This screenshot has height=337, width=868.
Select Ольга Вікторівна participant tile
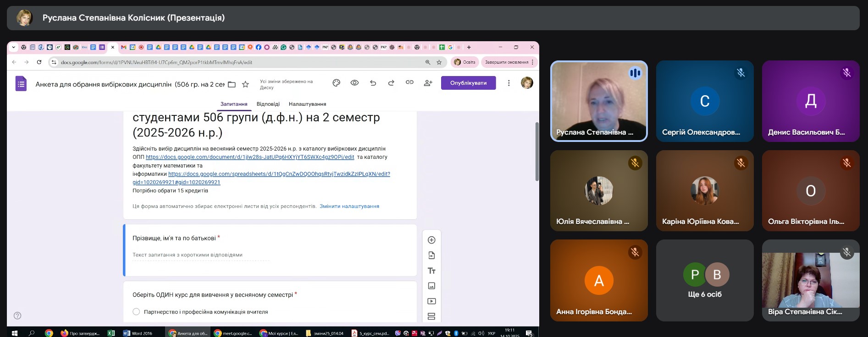click(x=811, y=190)
